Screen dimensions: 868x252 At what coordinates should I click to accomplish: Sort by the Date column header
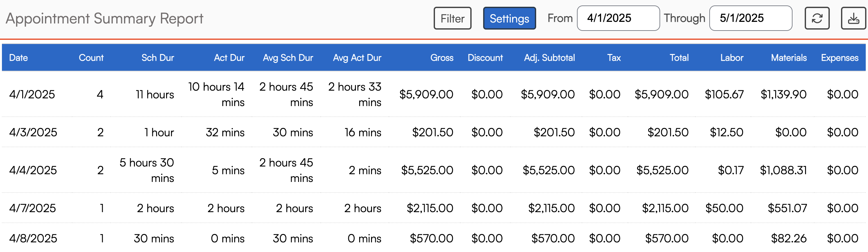(x=19, y=58)
